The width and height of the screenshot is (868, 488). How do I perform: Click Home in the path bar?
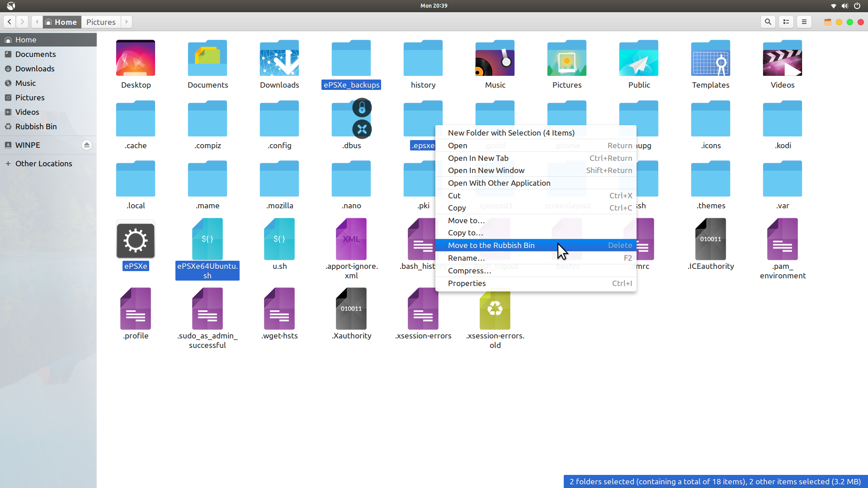coord(61,22)
